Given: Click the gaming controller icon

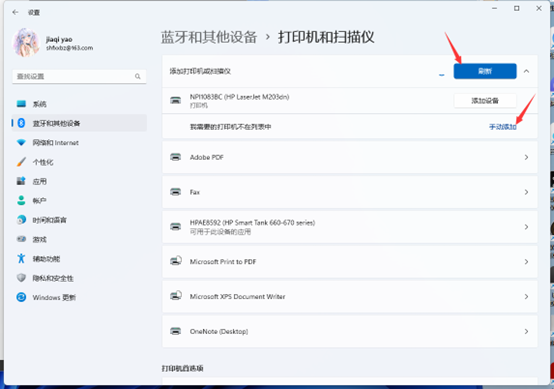Looking at the screenshot, I should tap(21, 239).
